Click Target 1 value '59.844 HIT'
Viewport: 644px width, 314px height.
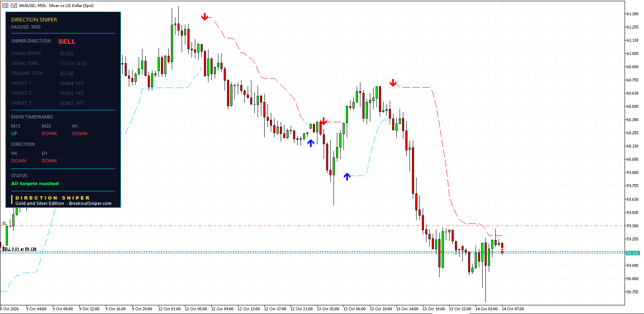pyautogui.click(x=72, y=83)
